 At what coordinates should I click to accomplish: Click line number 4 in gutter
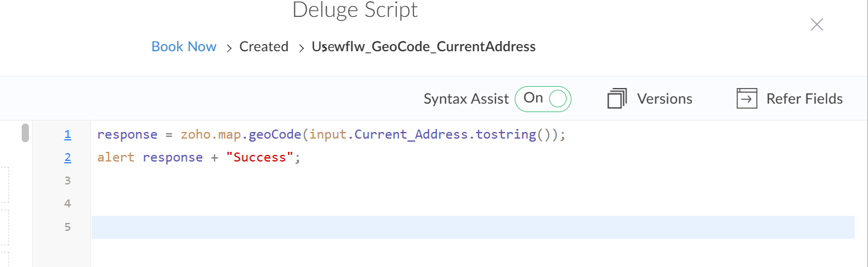pos(68,204)
